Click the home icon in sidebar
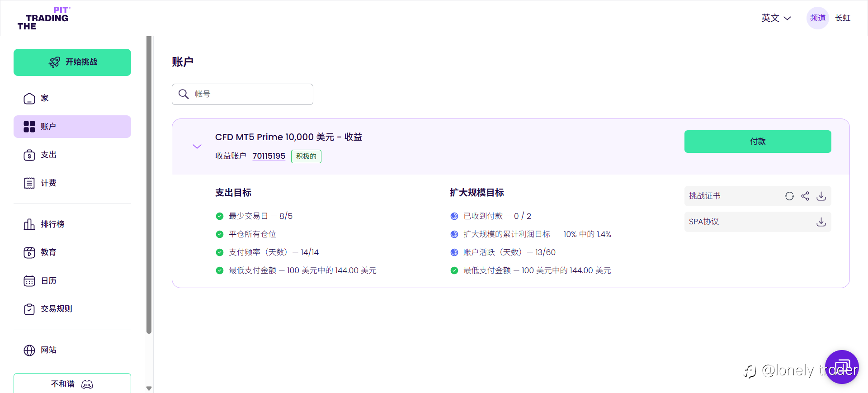 coord(29,99)
